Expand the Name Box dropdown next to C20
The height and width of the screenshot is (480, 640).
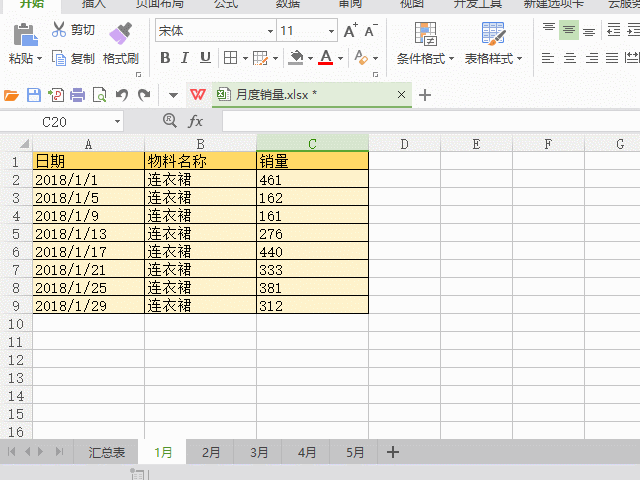(117, 121)
